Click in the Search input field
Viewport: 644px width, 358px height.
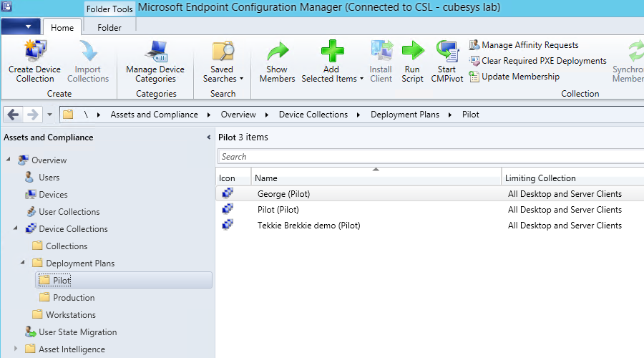point(429,157)
